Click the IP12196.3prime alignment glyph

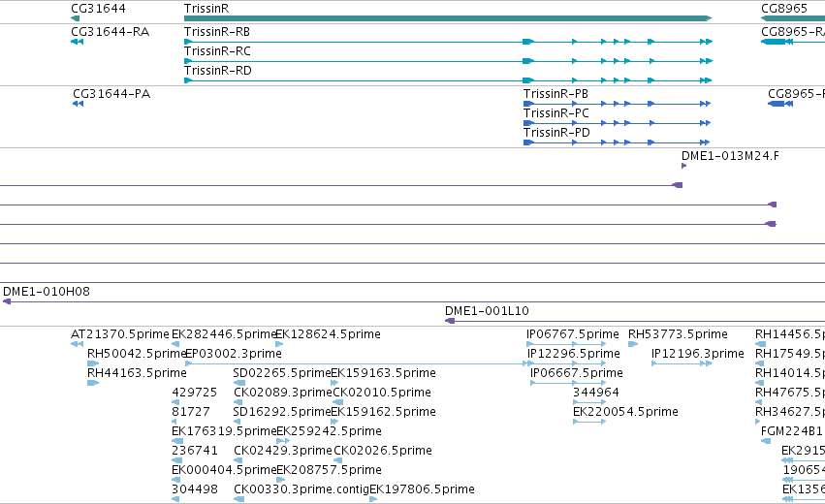(682, 363)
